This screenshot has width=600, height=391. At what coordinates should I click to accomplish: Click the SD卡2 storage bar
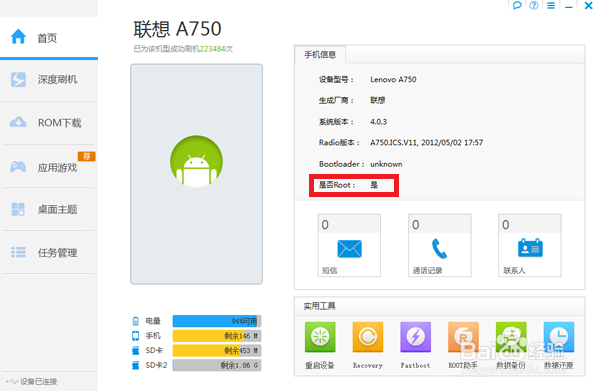point(217,365)
